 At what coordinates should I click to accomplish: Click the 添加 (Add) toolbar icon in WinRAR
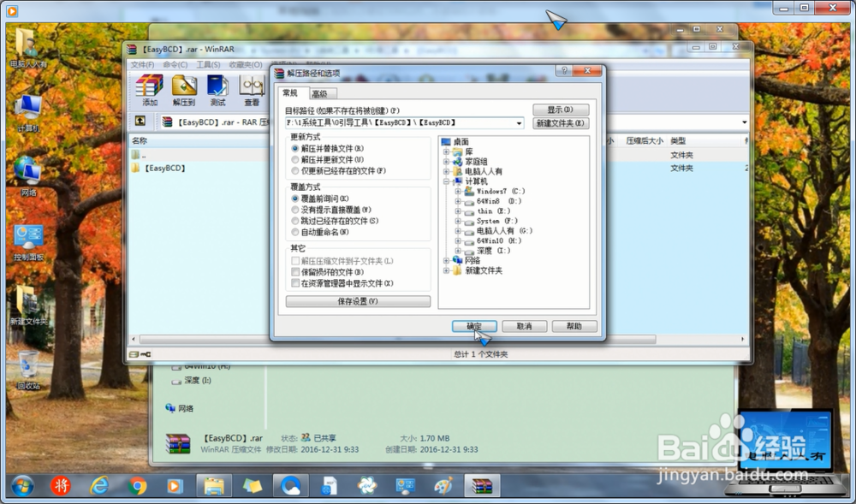tap(150, 90)
